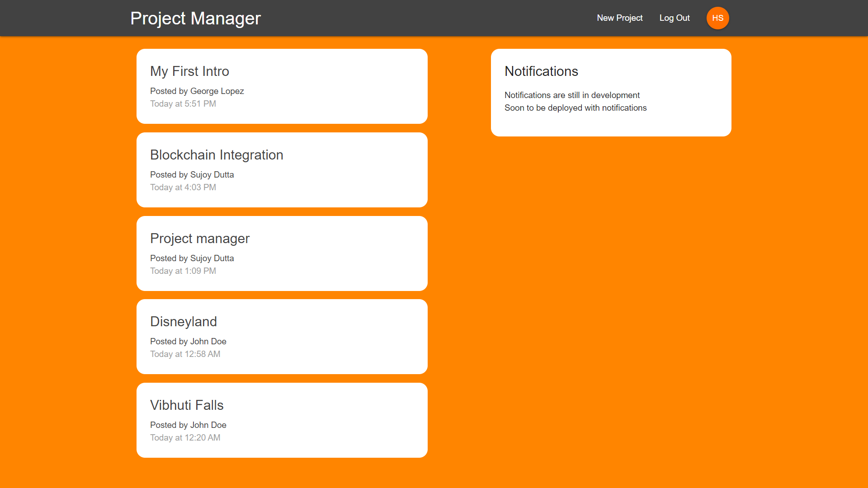The width and height of the screenshot is (868, 488).
Task: Click 'Posted by John Doe' under Disneyland
Action: click(188, 342)
